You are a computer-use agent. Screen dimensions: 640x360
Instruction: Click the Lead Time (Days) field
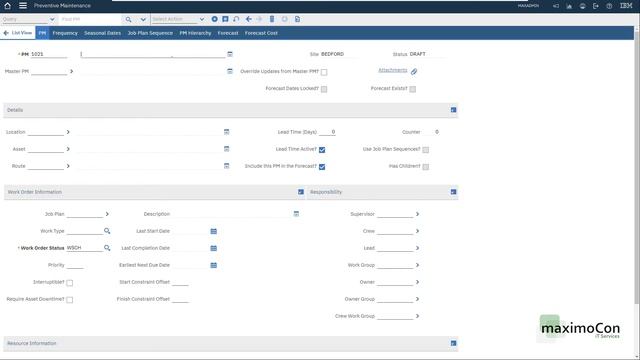(327, 132)
